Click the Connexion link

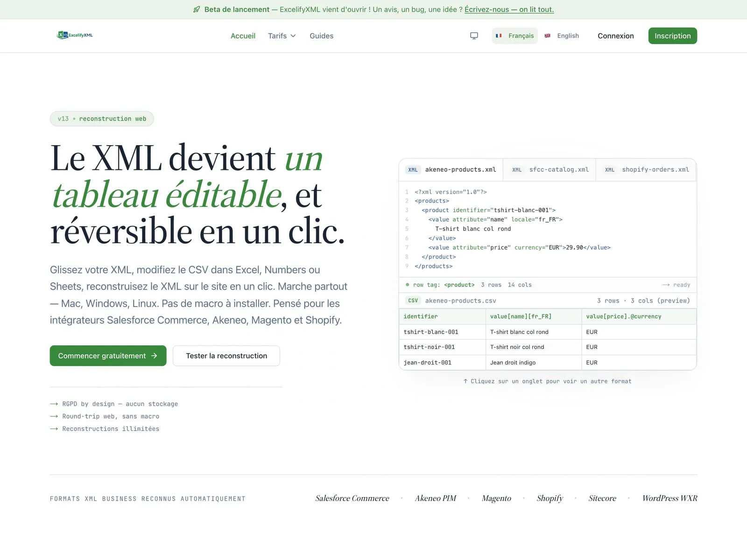pos(616,36)
